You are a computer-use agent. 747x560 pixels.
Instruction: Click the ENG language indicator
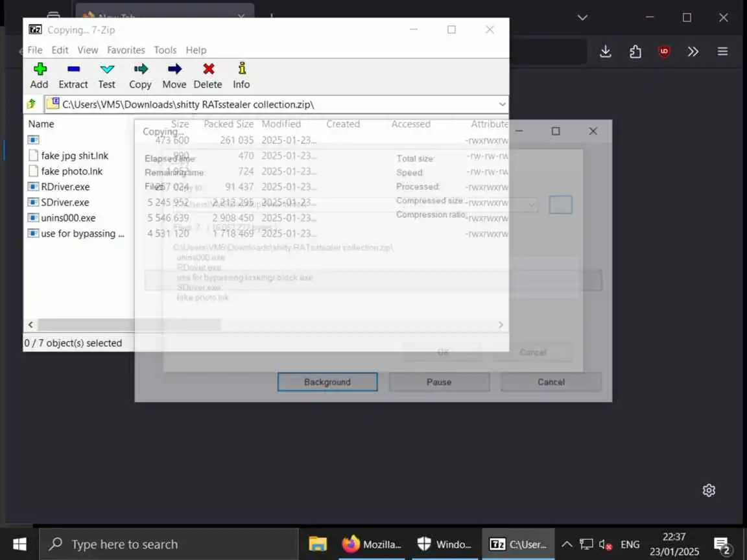630,544
